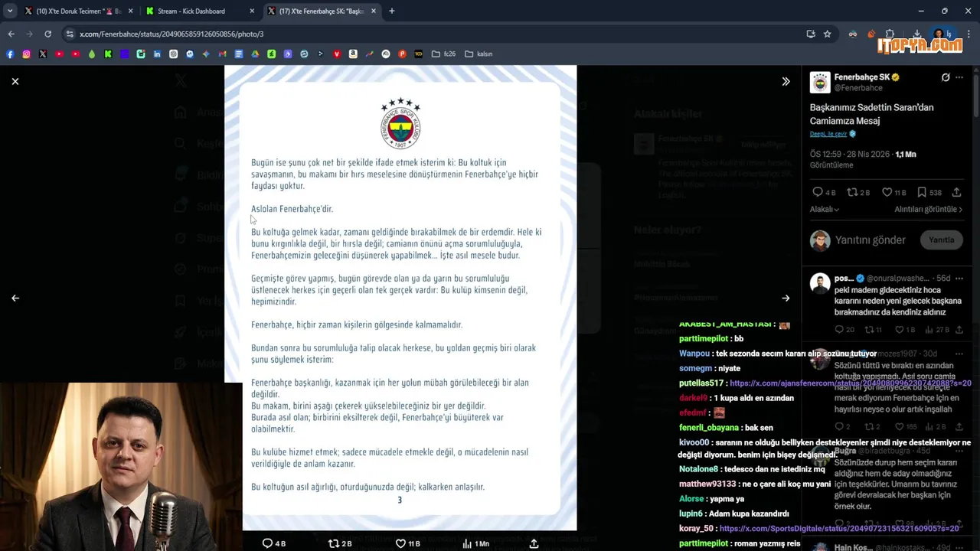Click the 'Yanıtını gönder' reply field
This screenshot has height=551, width=980.
pos(871,240)
